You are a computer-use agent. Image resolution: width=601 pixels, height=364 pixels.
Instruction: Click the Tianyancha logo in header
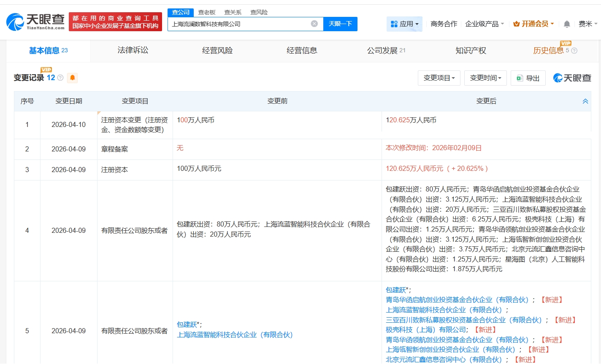point(35,22)
